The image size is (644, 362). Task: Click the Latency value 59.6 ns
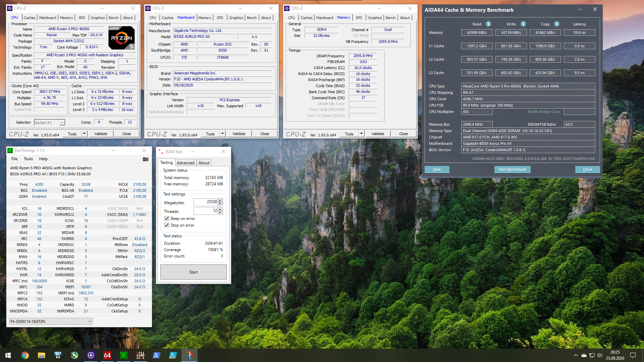(579, 33)
